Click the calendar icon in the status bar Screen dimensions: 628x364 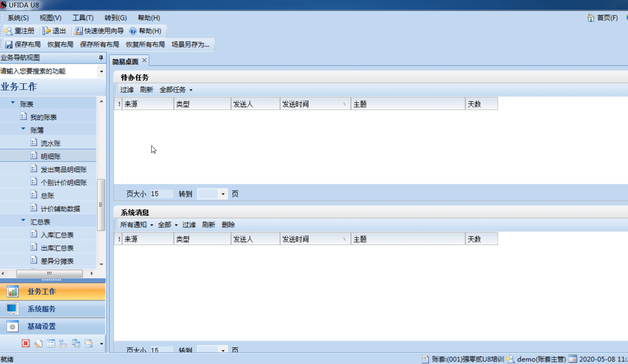[573, 359]
